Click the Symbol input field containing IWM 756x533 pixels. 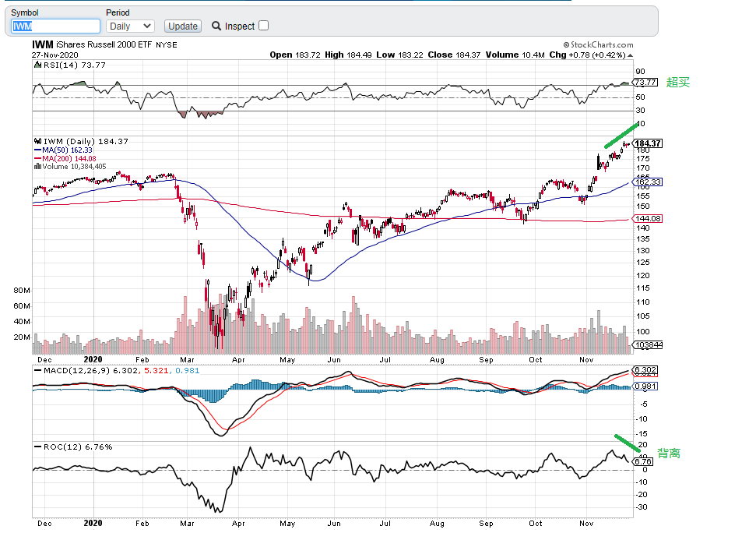[55, 26]
